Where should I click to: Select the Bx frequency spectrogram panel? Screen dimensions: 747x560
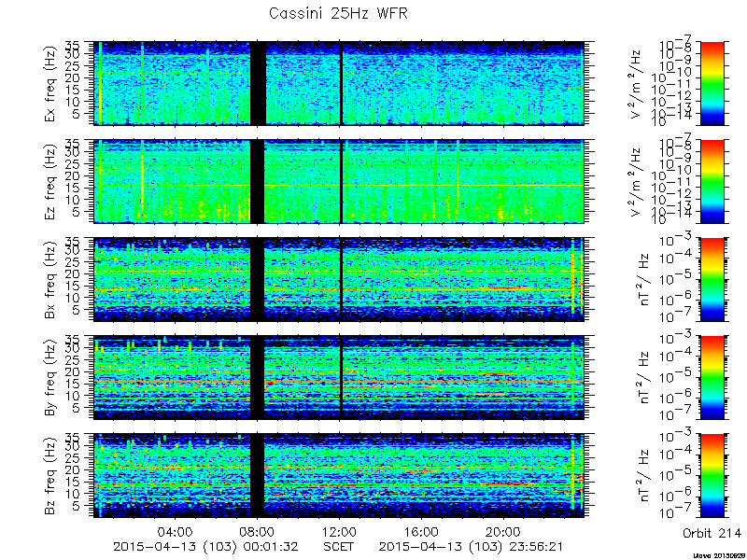[x=339, y=279]
